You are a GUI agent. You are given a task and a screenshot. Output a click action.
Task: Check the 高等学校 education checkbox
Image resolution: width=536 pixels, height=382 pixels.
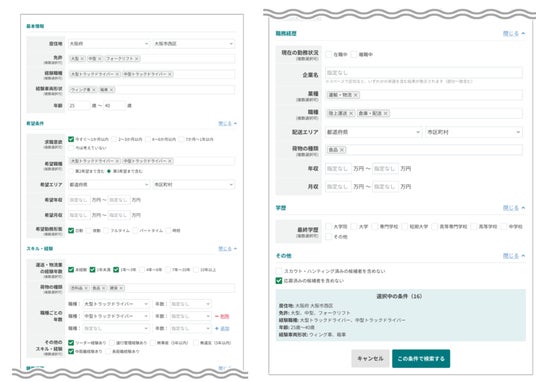coord(474,226)
